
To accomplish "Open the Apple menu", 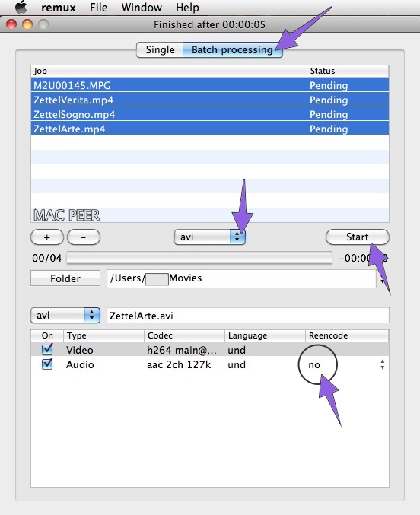I will (21, 7).
